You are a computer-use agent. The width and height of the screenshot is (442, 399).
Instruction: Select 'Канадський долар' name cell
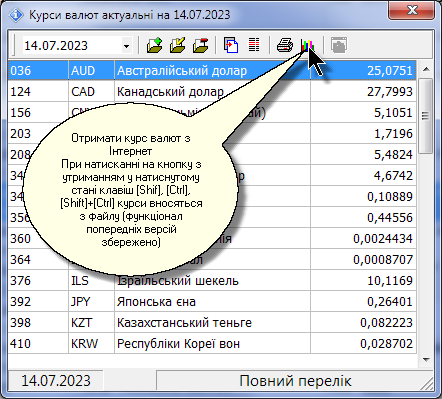[x=212, y=91]
